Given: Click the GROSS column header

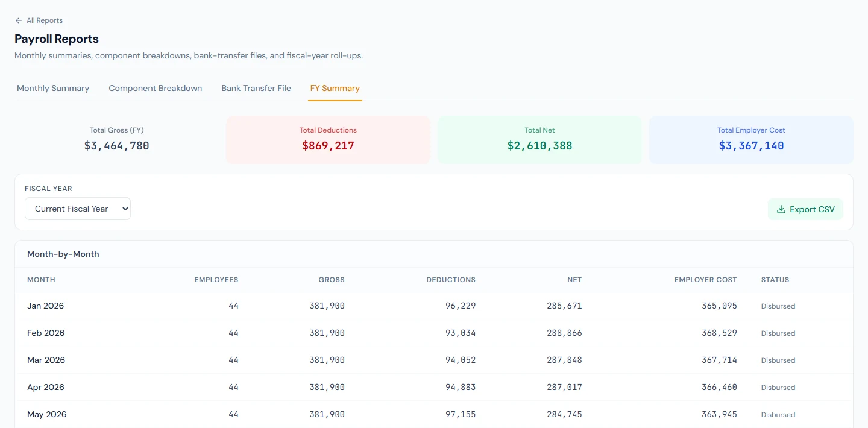Looking at the screenshot, I should coord(332,280).
